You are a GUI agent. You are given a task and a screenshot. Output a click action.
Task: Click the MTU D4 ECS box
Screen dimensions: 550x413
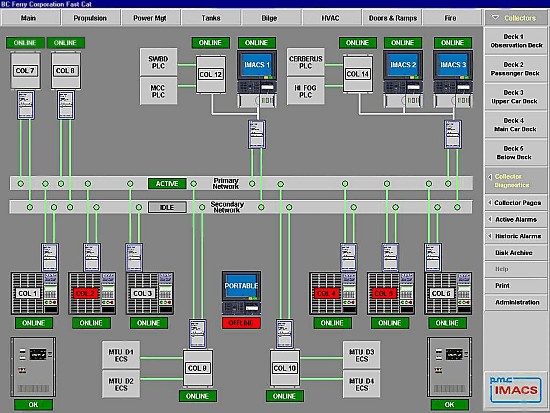362,384
